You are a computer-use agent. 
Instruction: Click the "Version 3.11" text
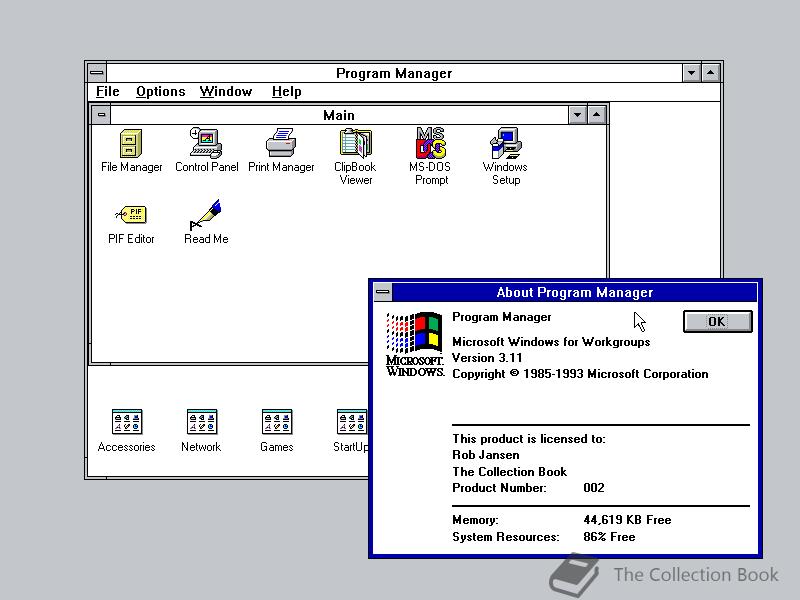(487, 358)
